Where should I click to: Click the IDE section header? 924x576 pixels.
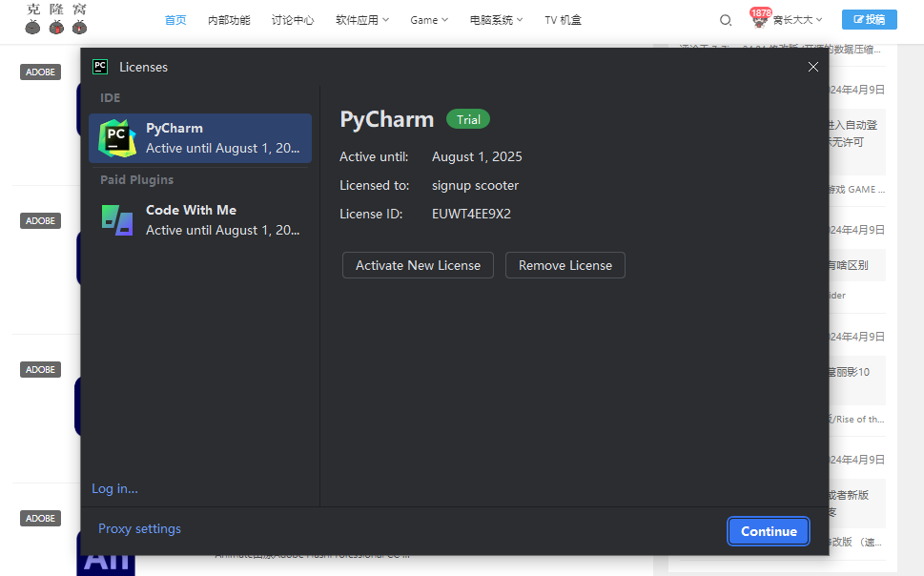click(111, 98)
